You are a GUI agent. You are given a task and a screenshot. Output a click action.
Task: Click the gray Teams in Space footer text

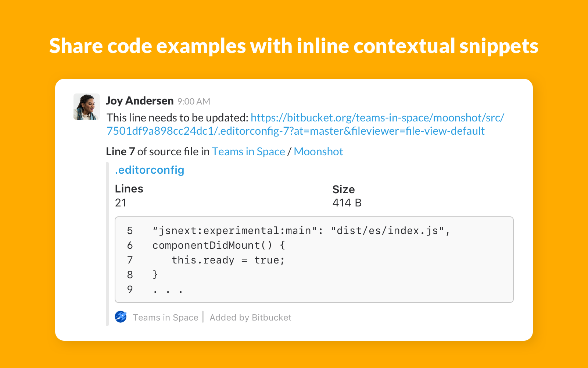coord(165,318)
